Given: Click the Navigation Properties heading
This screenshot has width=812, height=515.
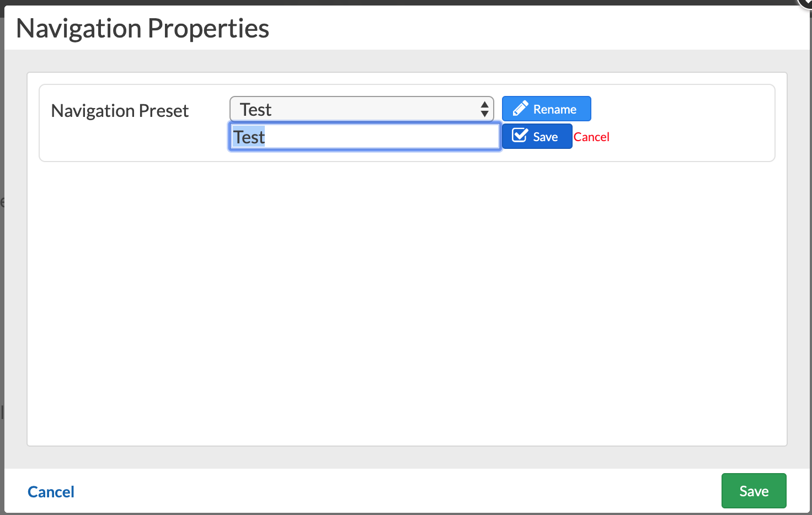Looking at the screenshot, I should tap(143, 29).
